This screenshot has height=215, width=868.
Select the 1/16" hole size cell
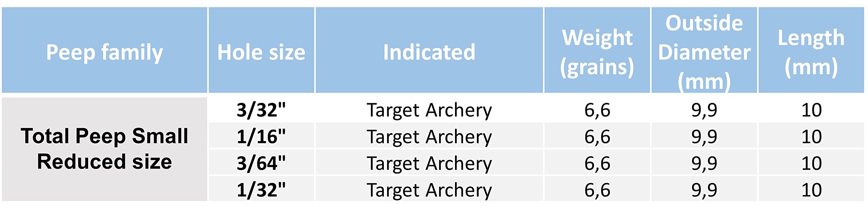261,136
